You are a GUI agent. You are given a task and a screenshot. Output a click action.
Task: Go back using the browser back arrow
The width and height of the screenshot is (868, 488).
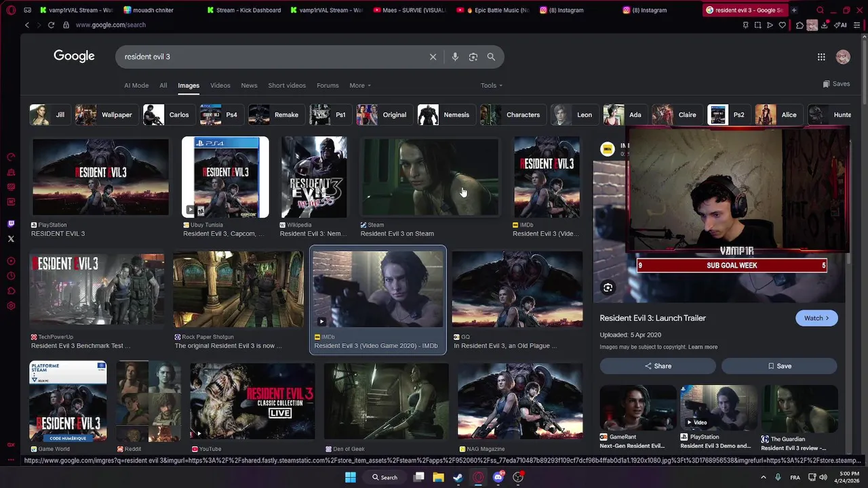coord(27,25)
